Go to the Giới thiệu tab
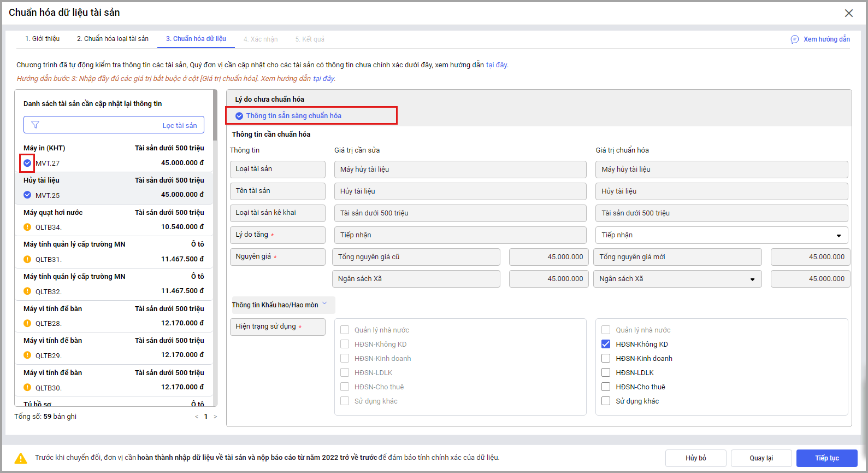The image size is (868, 473). pos(42,39)
